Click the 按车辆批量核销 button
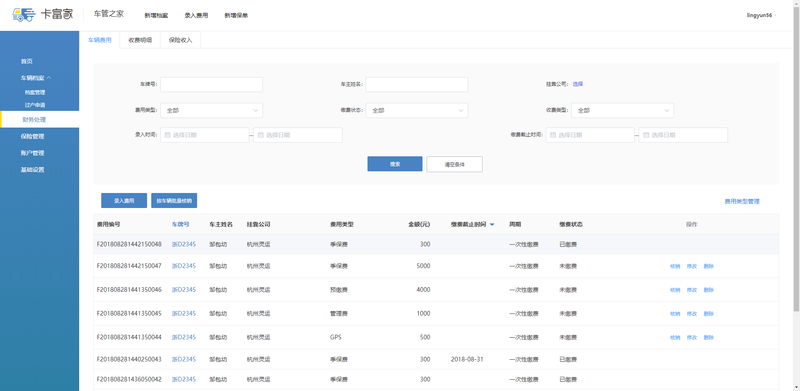This screenshot has height=391, width=800. (x=174, y=201)
